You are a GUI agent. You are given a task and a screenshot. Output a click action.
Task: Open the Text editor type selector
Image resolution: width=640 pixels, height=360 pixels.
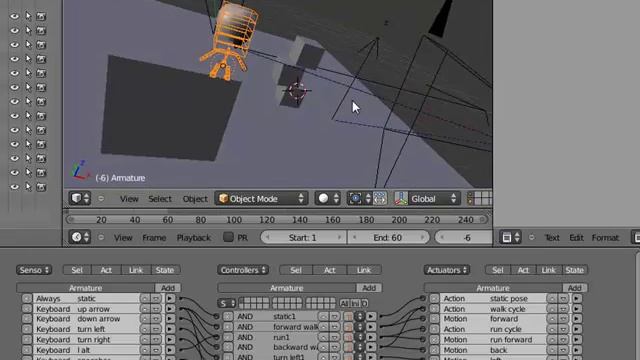click(x=511, y=237)
